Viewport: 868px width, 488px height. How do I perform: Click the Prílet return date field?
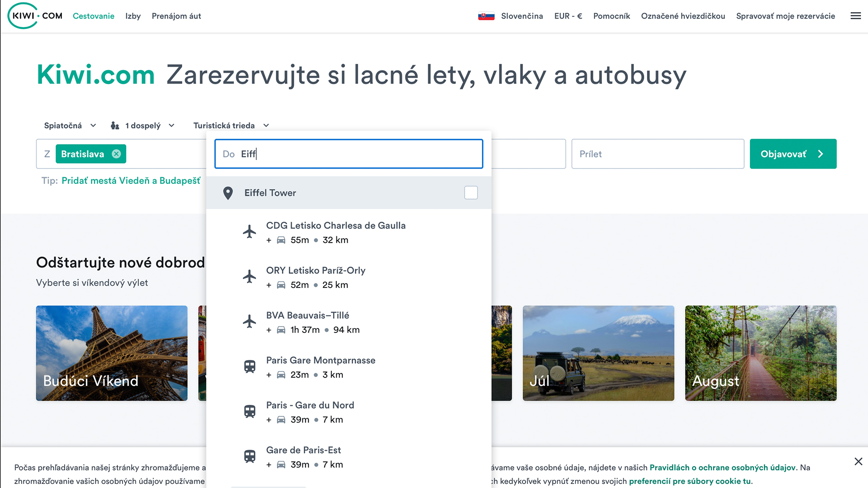click(x=658, y=154)
